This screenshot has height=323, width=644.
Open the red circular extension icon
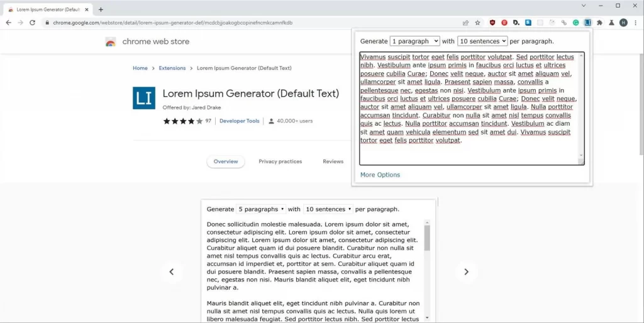504,23
